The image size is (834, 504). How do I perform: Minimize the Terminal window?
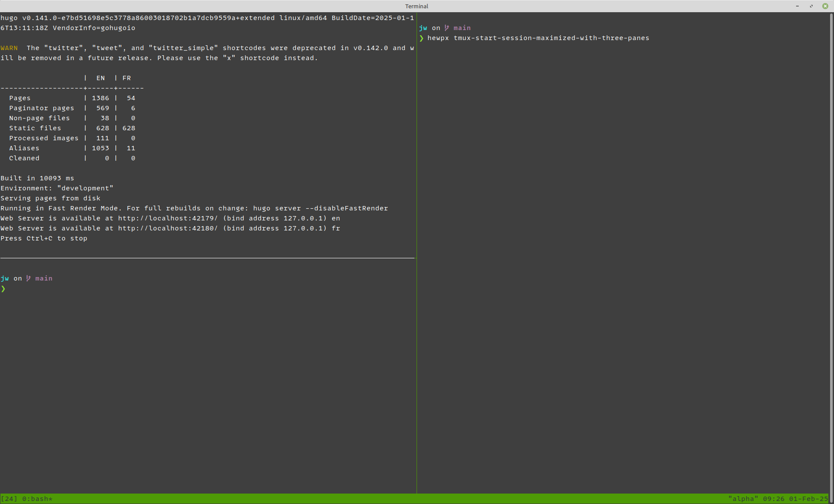(x=797, y=6)
